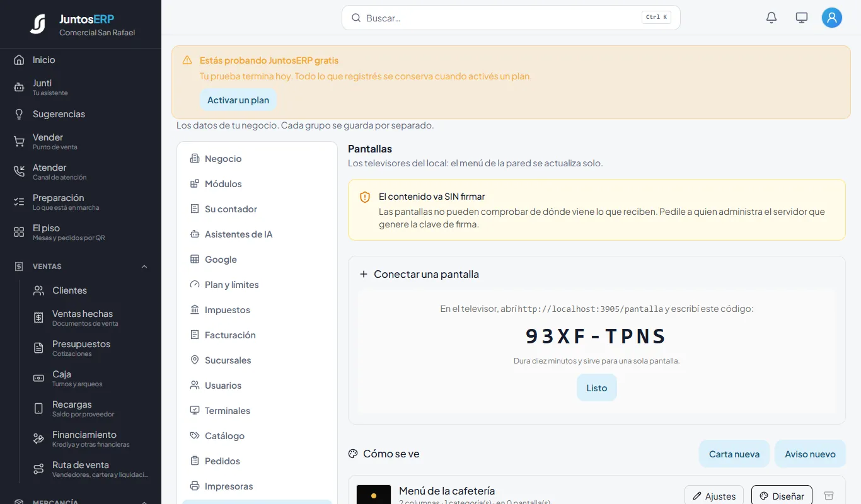
Task: Click the Preparación checklist icon
Action: pyautogui.click(x=19, y=202)
